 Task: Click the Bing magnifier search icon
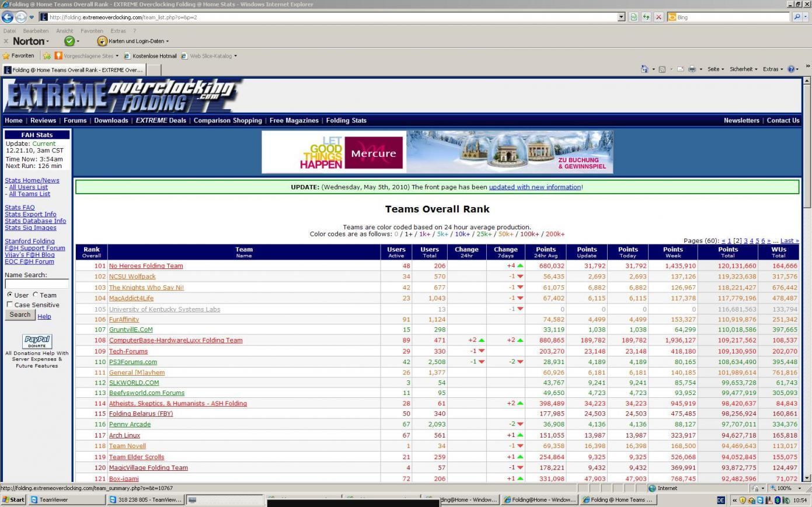797,17
